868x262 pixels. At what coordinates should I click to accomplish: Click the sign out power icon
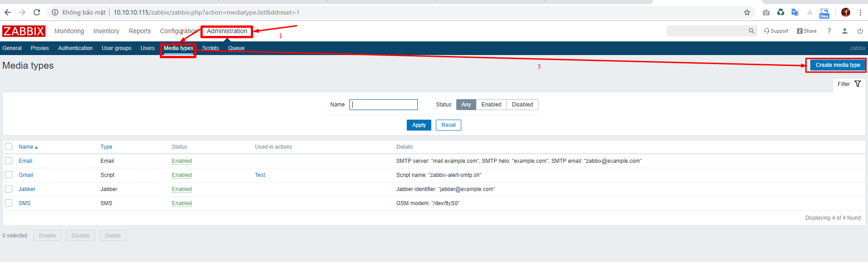point(860,31)
